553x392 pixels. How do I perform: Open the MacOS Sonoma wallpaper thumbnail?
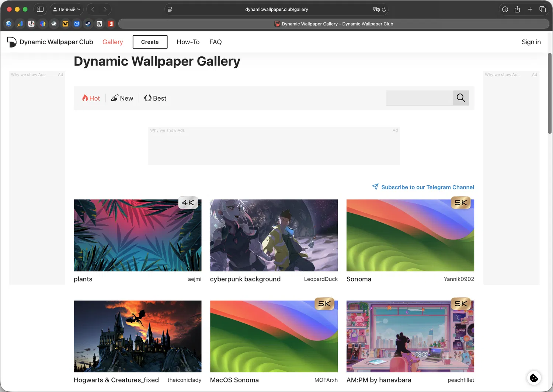pos(274,336)
